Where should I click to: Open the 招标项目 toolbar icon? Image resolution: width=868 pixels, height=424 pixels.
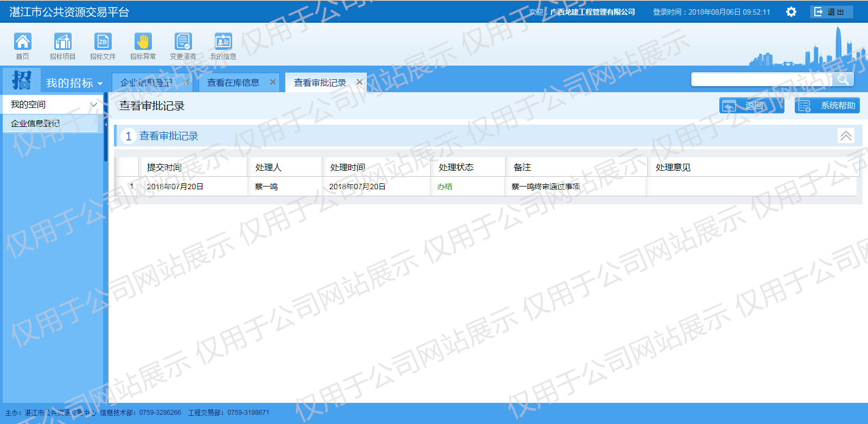coord(63,46)
